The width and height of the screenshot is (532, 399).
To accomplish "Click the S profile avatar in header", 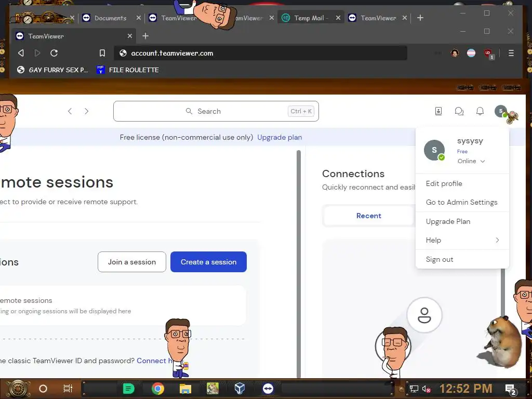I will (501, 111).
